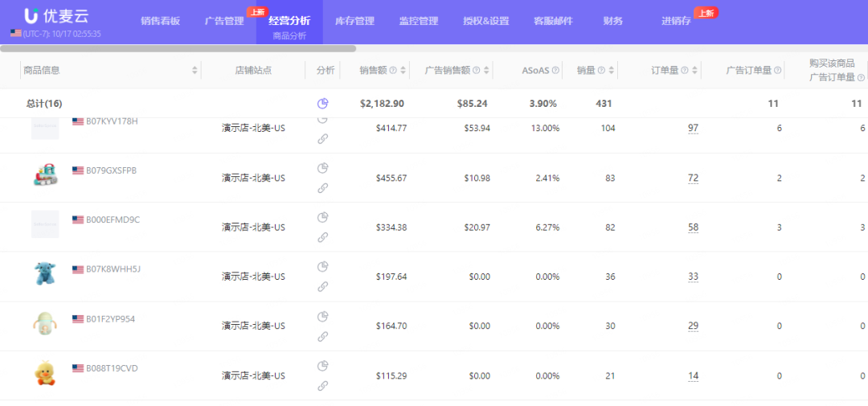Select the 经营分析 tab
868x406 pixels.
tap(289, 21)
